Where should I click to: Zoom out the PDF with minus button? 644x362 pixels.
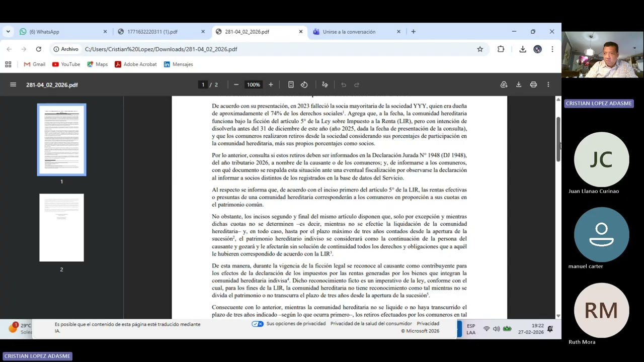click(236, 84)
